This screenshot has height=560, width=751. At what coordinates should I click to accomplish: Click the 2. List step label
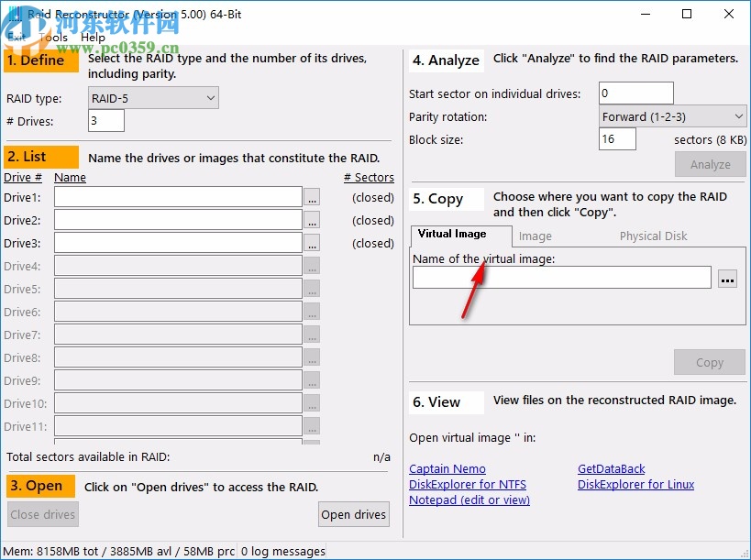click(x=41, y=157)
